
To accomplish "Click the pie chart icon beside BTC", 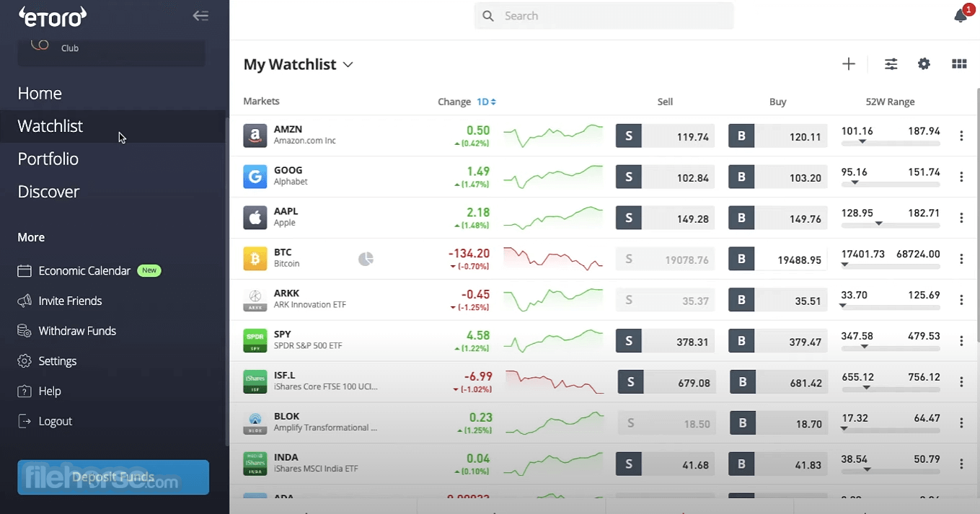I will point(366,259).
